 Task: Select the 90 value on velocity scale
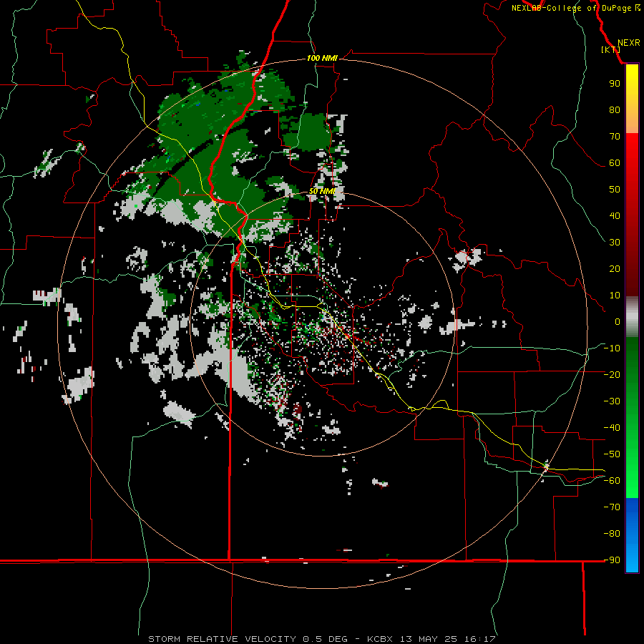coord(615,84)
